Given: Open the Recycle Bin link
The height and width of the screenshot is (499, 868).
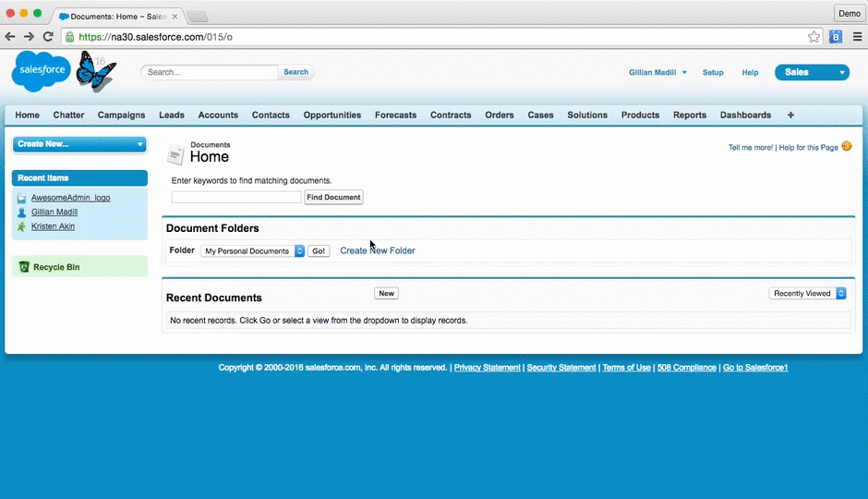Looking at the screenshot, I should click(x=56, y=267).
